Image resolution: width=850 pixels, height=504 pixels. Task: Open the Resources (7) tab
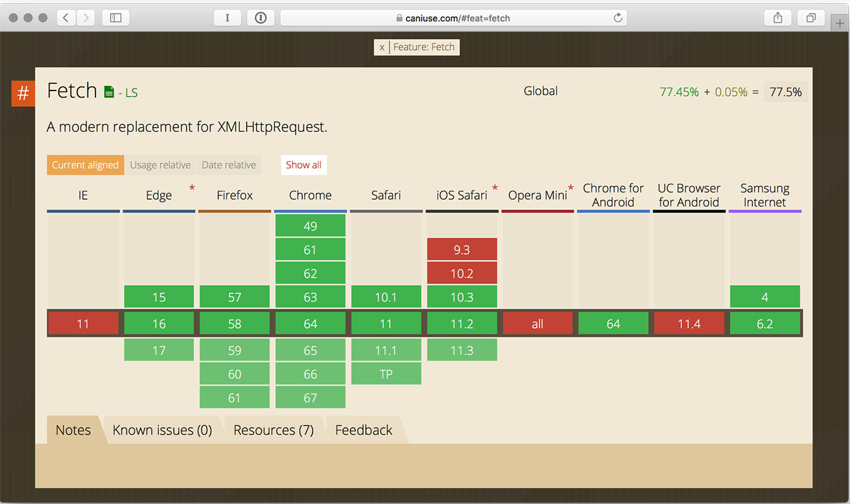point(273,430)
